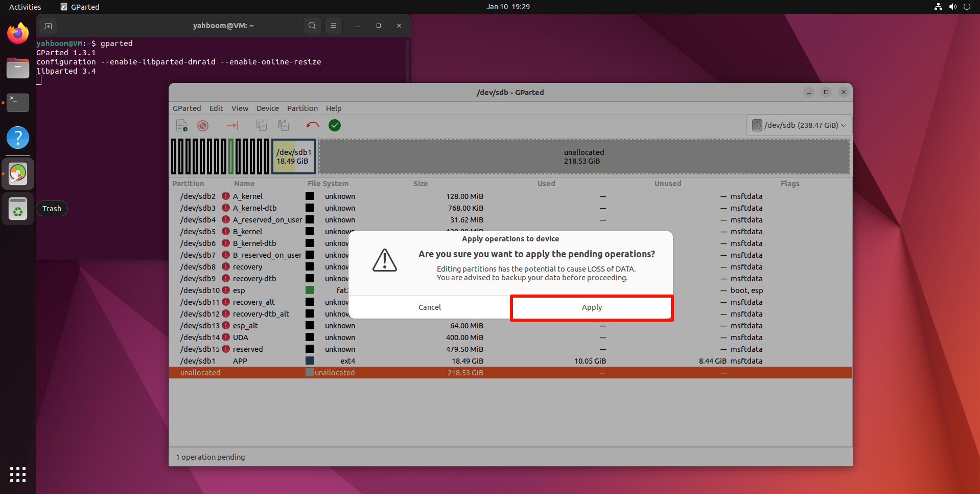The height and width of the screenshot is (494, 980).
Task: Click the New partition toolbar icon
Action: click(182, 125)
